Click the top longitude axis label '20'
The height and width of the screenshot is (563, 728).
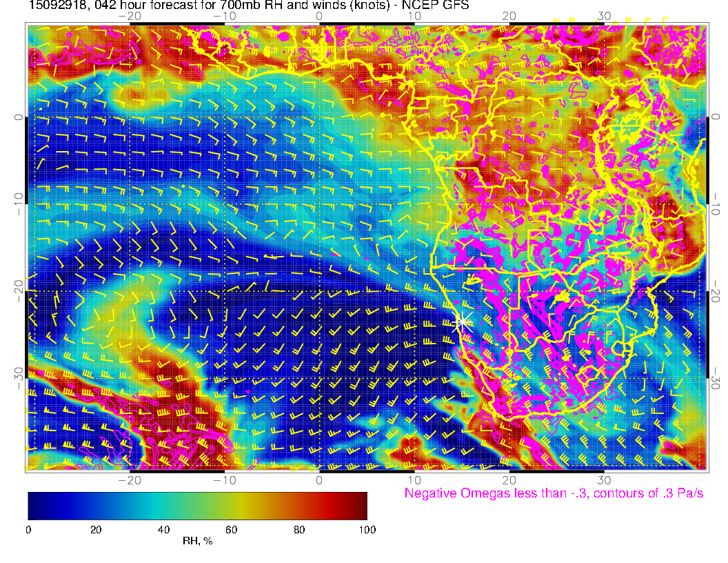point(509,17)
